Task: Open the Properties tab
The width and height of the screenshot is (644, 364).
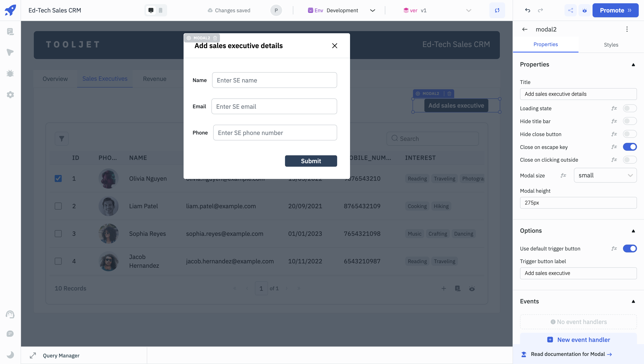Action: click(x=545, y=44)
